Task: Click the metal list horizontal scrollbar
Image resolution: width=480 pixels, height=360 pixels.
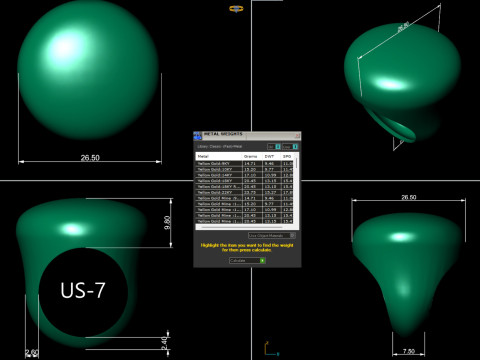Action: (x=242, y=227)
